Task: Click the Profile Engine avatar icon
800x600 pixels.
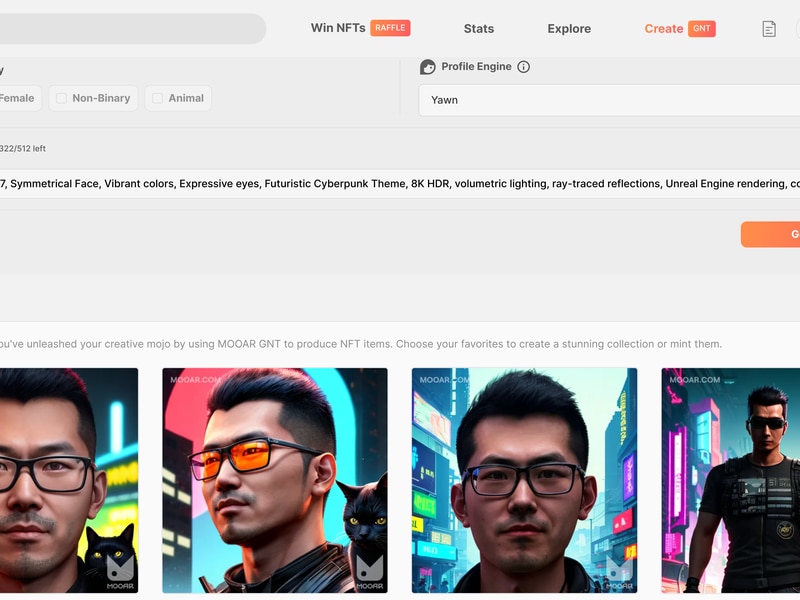Action: point(428,67)
